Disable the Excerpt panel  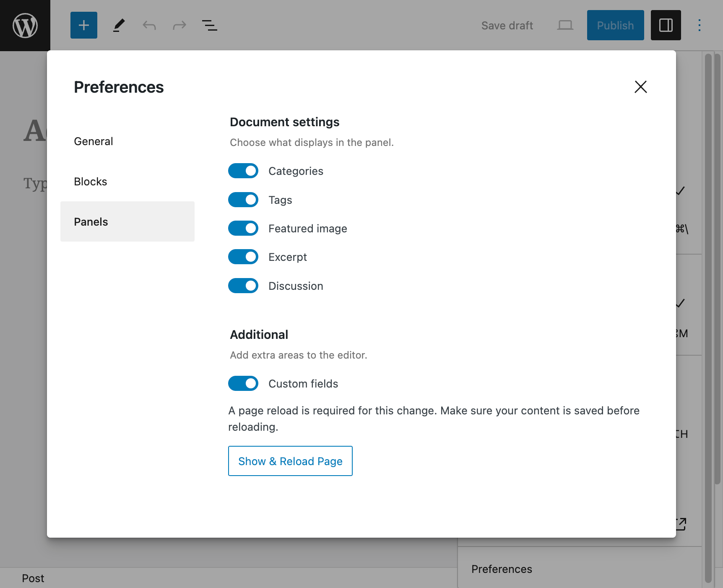(x=243, y=257)
